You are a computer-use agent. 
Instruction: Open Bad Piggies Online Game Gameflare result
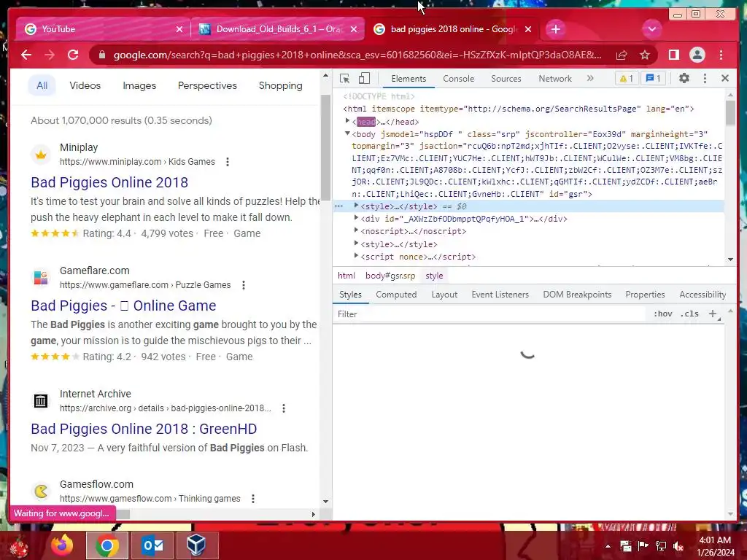pyautogui.click(x=123, y=306)
